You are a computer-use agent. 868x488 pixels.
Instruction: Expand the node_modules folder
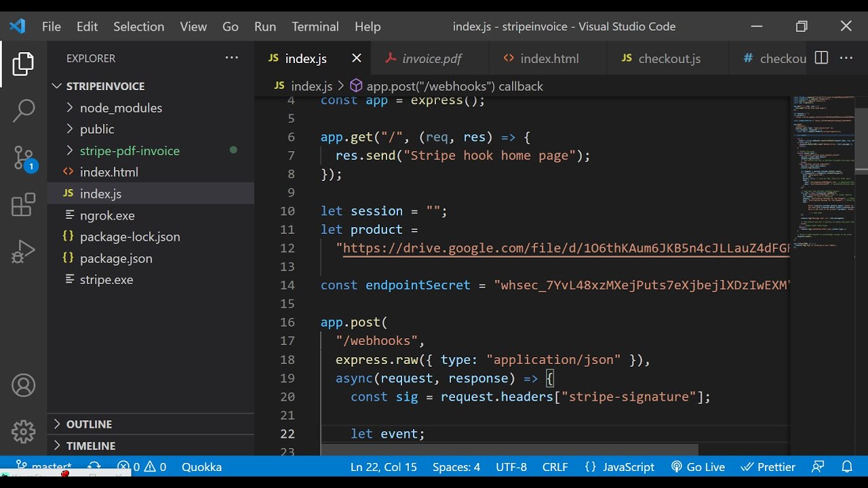coord(120,108)
